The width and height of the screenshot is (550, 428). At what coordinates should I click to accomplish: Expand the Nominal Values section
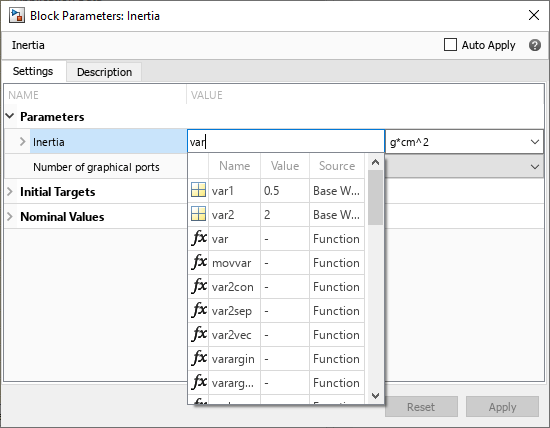click(x=10, y=216)
